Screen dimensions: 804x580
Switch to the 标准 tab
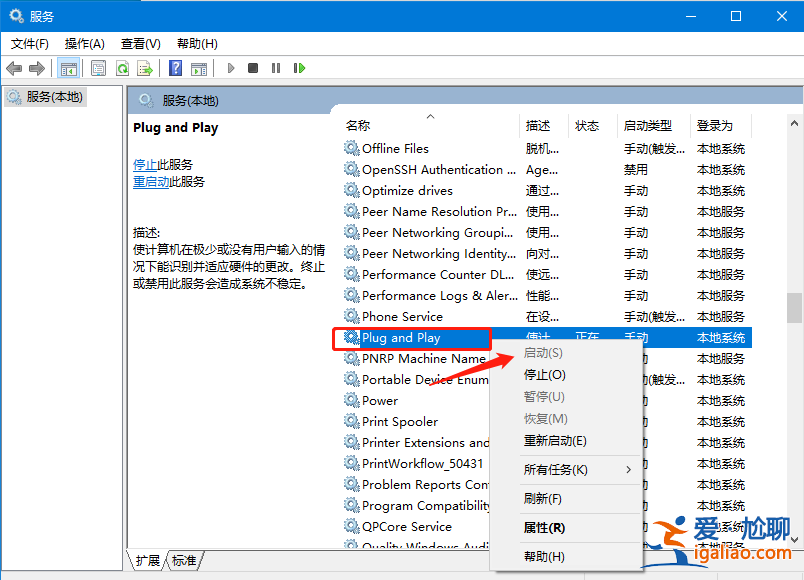pyautogui.click(x=184, y=561)
